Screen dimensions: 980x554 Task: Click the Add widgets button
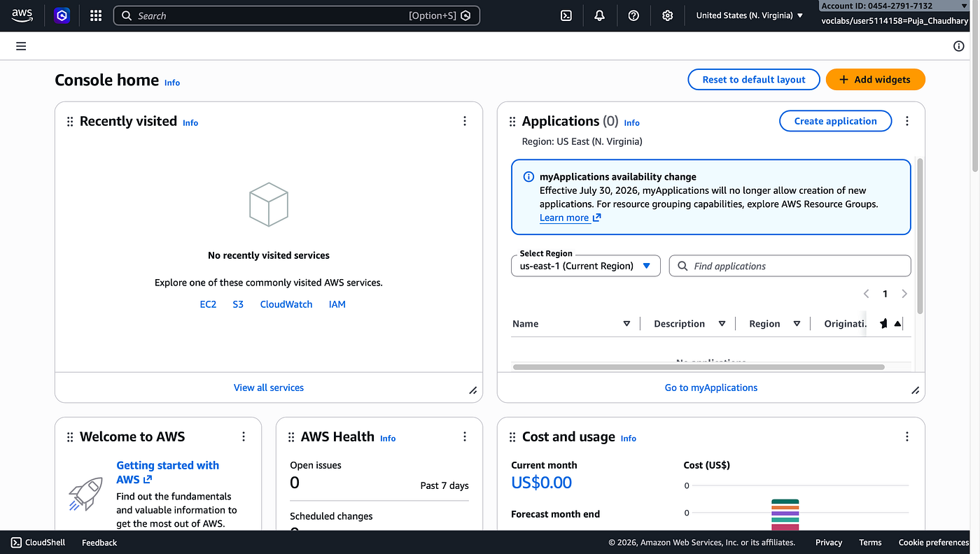(x=876, y=80)
